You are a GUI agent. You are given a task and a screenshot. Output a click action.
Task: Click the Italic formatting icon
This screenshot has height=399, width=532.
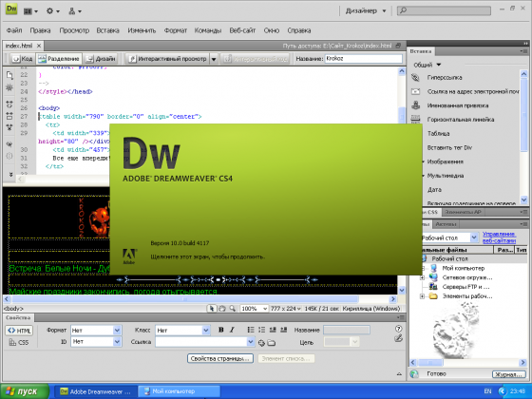232,330
